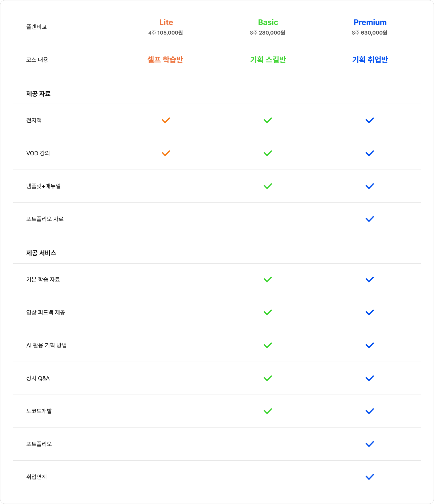Click green checkmark in 기본 학습 자료 row
Screen dimensions: 434x504
[x=268, y=280]
